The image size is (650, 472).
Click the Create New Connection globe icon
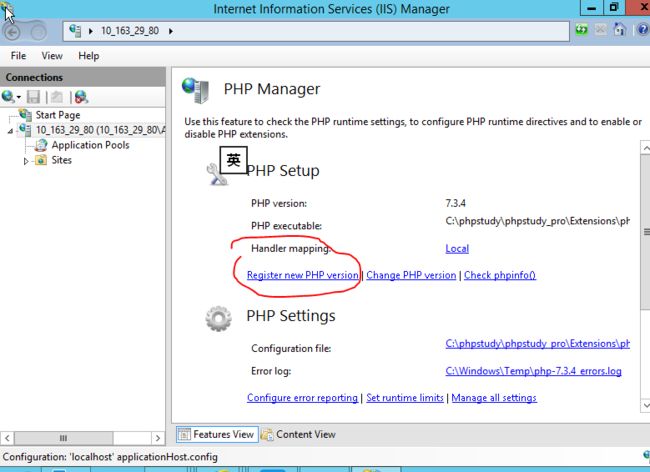8,97
